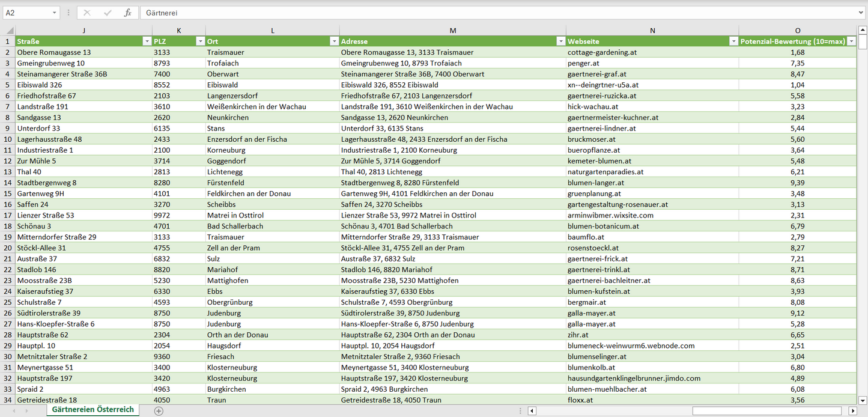868x417 pixels.
Task: Select column M header
Action: tap(452, 30)
